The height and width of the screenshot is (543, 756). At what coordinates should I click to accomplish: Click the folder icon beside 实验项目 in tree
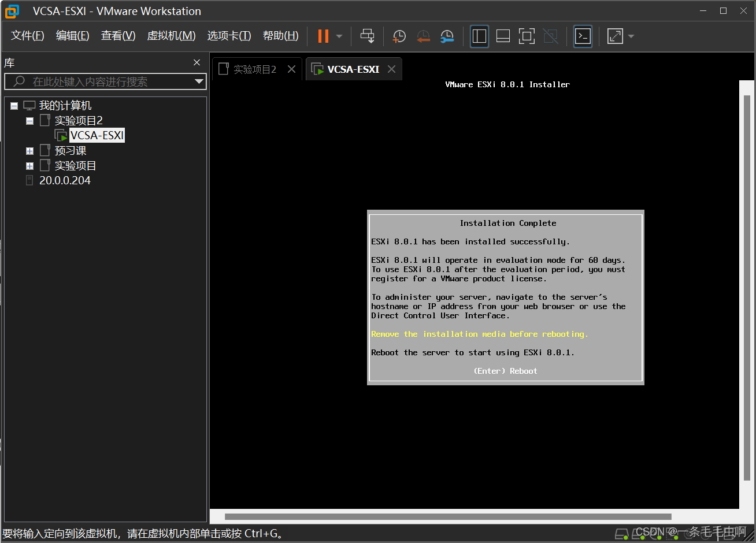tap(45, 165)
